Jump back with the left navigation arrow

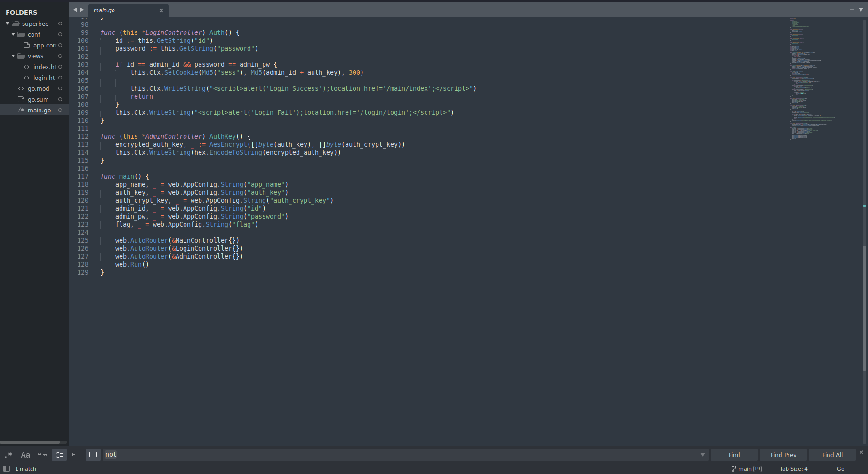tap(75, 10)
